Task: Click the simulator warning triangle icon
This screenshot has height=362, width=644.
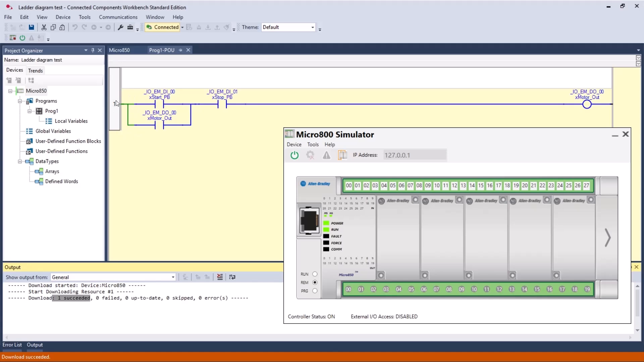Action: [326, 155]
